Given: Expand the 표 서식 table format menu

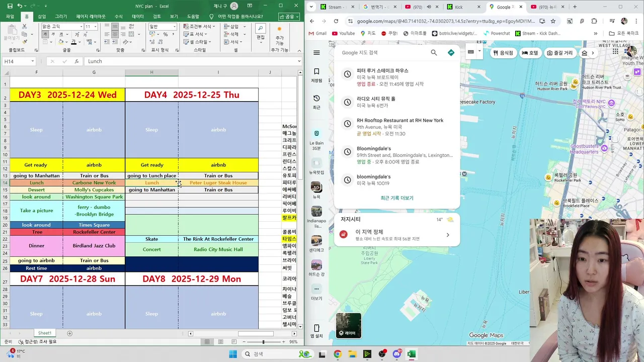Looking at the screenshot, I should pyautogui.click(x=196, y=34).
